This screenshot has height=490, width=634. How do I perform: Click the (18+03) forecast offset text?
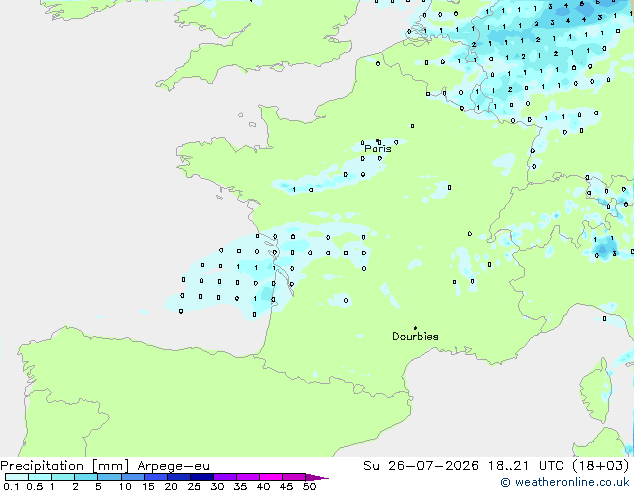pyautogui.click(x=601, y=466)
